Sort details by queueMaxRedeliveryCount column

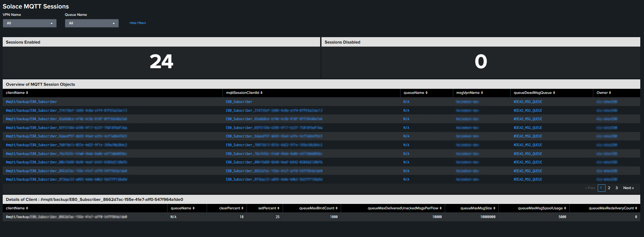[x=613, y=208]
